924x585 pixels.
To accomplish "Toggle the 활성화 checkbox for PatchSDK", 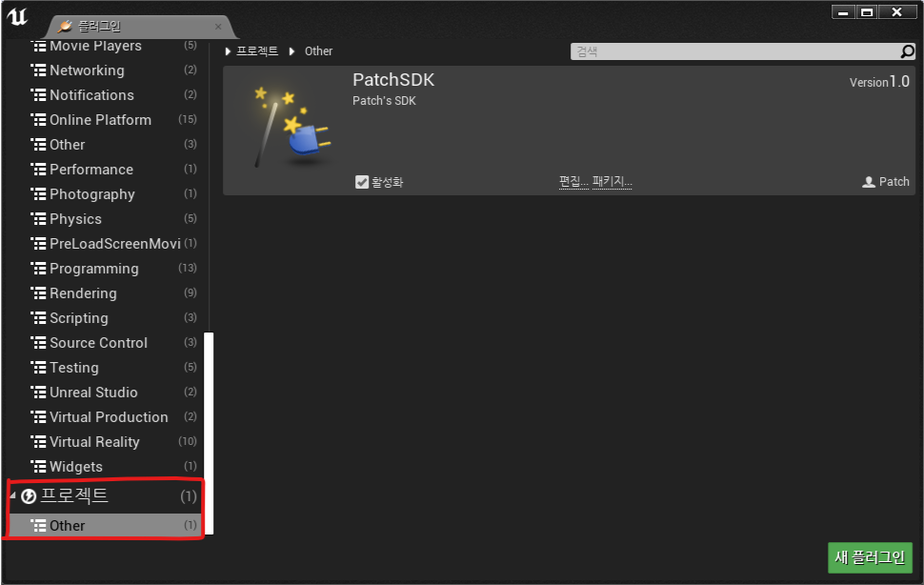I will [362, 182].
